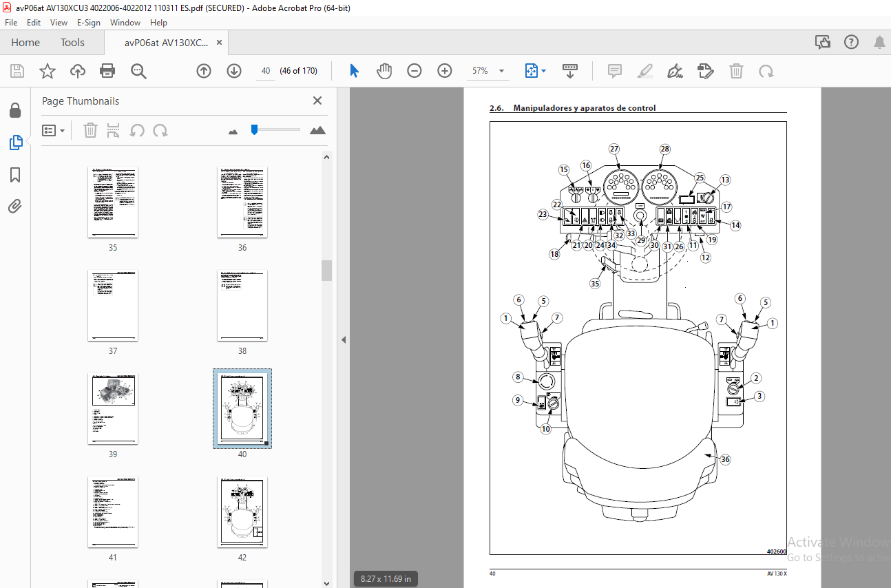Select page 41 thumbnail
The width and height of the screenshot is (891, 588).
(113, 512)
